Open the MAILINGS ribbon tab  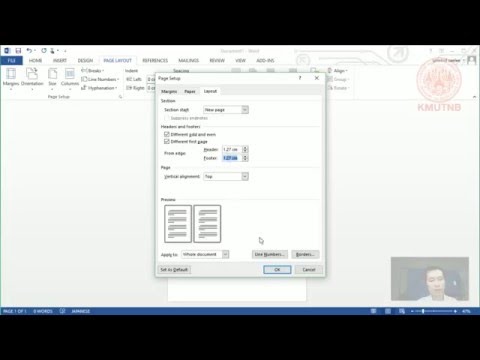tap(188, 60)
